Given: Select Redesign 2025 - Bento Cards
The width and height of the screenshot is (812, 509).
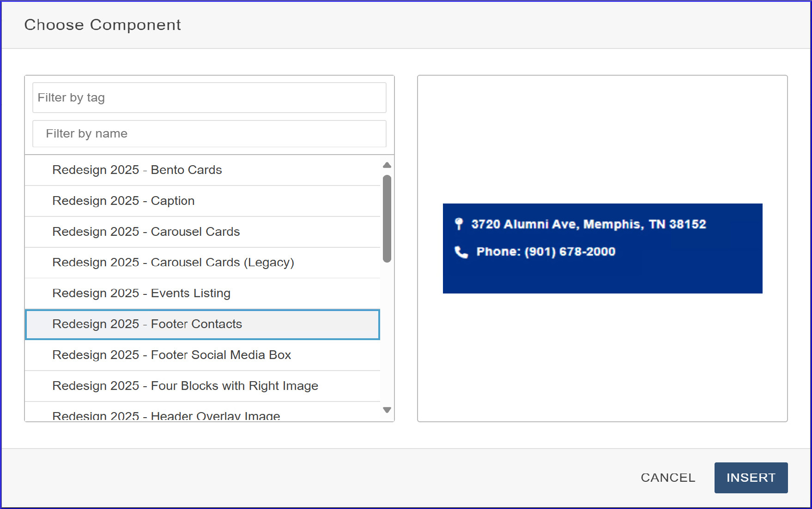Looking at the screenshot, I should coord(137,170).
